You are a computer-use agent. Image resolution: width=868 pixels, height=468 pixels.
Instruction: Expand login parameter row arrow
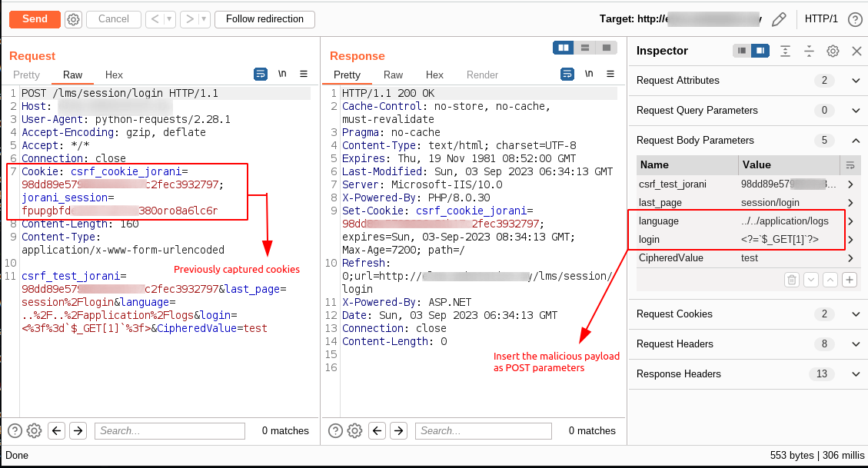point(850,240)
